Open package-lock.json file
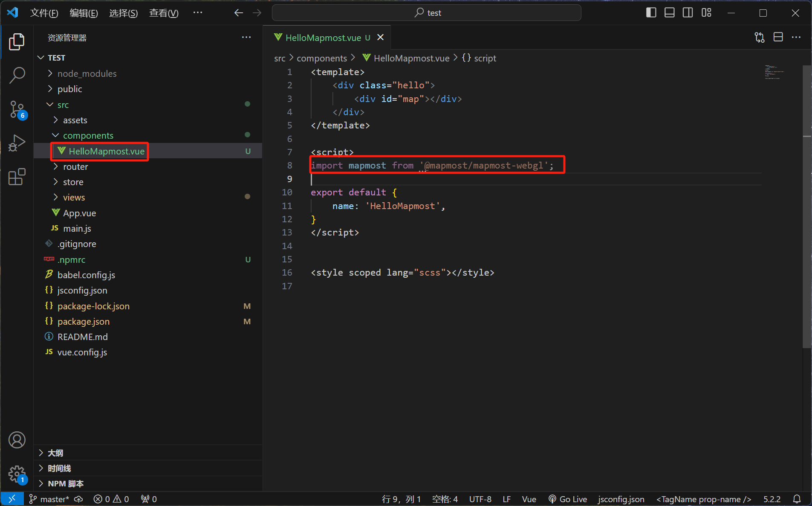 148,306
